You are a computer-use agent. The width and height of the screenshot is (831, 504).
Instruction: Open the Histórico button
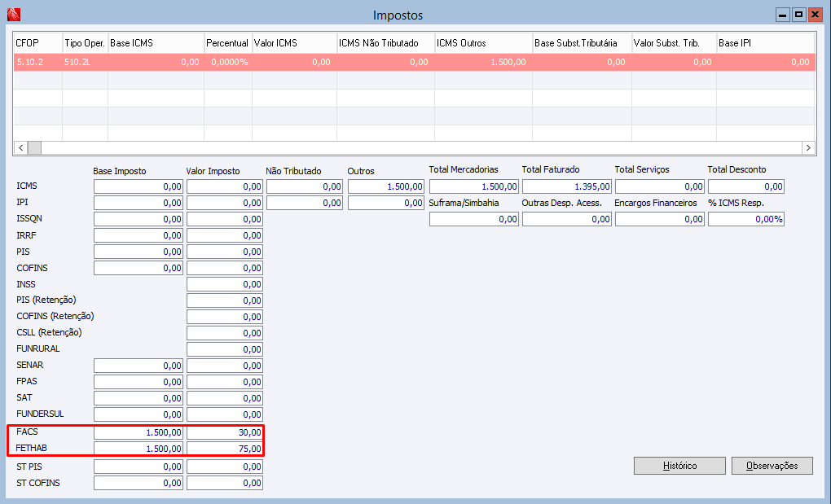click(679, 466)
